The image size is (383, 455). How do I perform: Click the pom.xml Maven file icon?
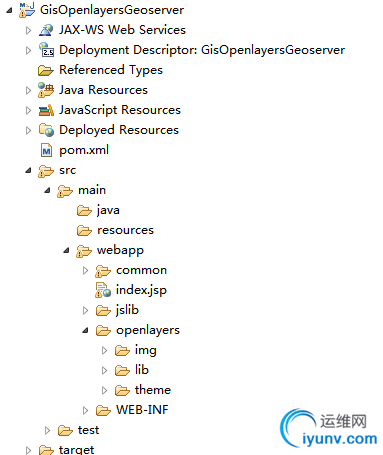tap(46, 150)
